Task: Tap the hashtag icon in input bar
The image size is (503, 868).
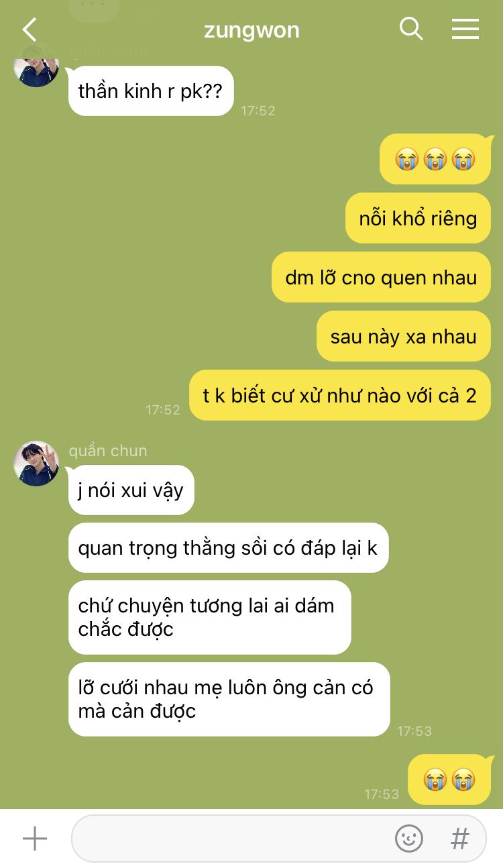Action: click(459, 838)
